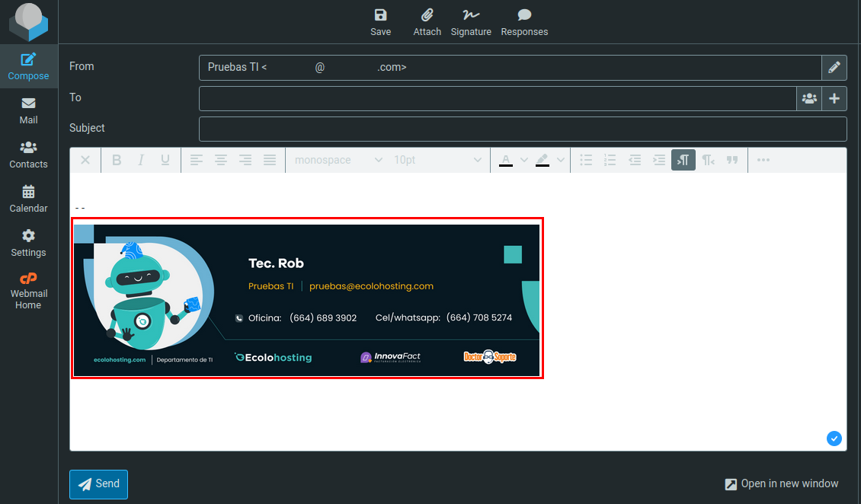The image size is (861, 504).
Task: Expand the text color arrow menu
Action: pyautogui.click(x=523, y=160)
